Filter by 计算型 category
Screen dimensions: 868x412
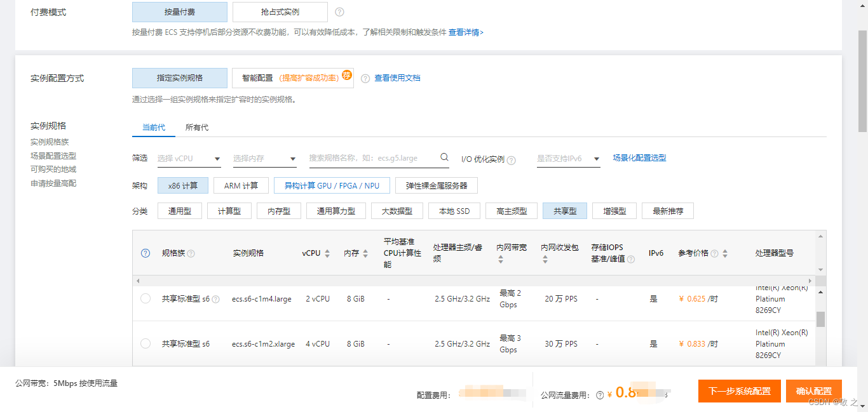coord(229,211)
